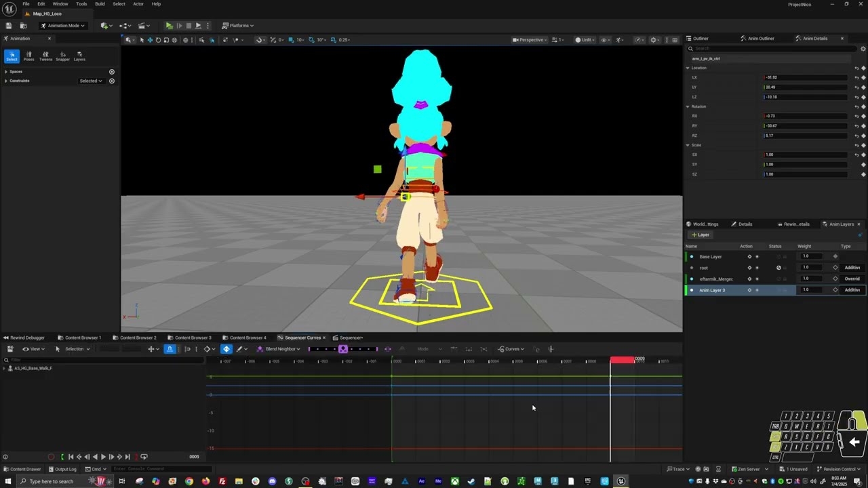
Task: Open the Tools menu
Action: point(81,4)
